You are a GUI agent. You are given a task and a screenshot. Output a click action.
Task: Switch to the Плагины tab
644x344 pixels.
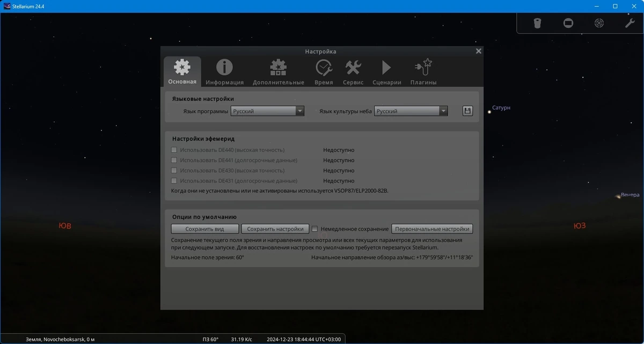[423, 72]
